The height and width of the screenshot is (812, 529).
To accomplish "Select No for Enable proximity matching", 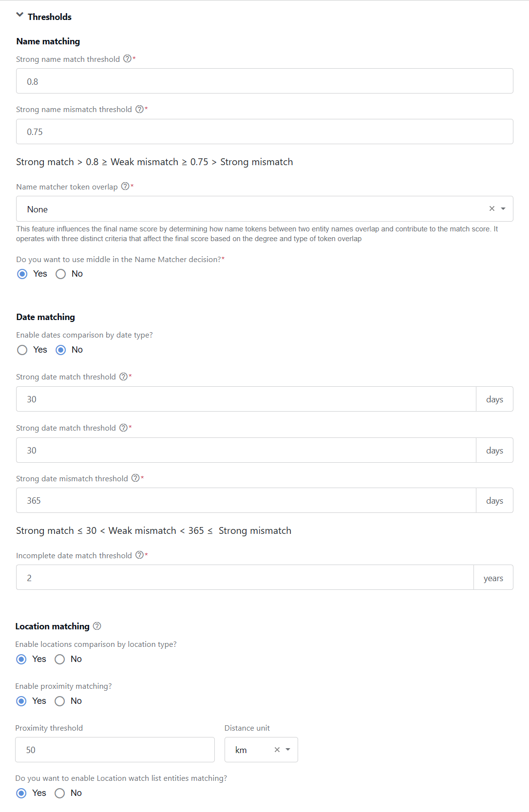I will [59, 701].
